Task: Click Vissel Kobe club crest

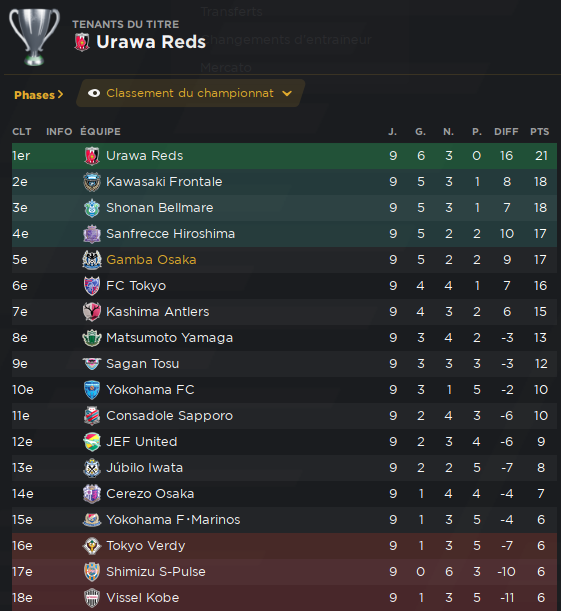Action: tap(92, 598)
